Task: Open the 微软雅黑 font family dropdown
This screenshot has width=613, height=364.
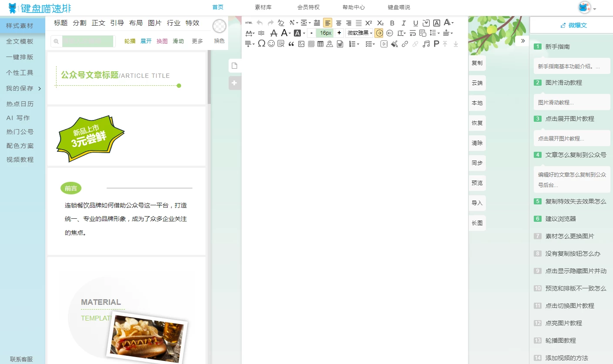Action: (360, 33)
